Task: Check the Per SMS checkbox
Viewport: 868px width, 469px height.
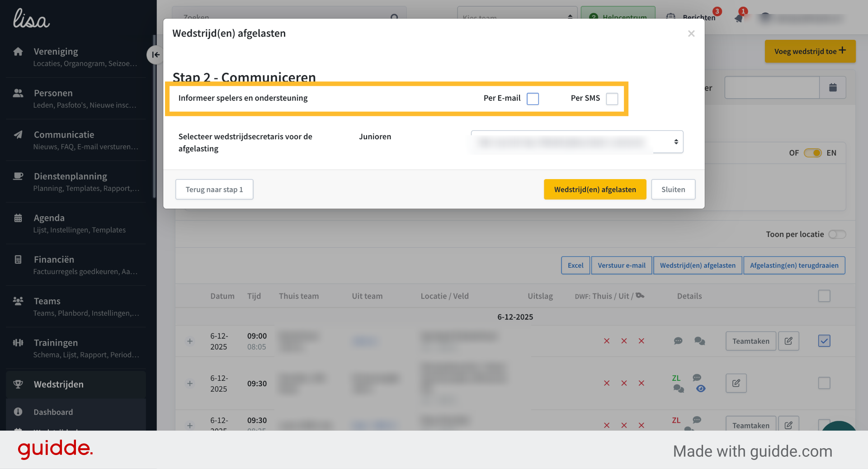Action: pos(612,99)
